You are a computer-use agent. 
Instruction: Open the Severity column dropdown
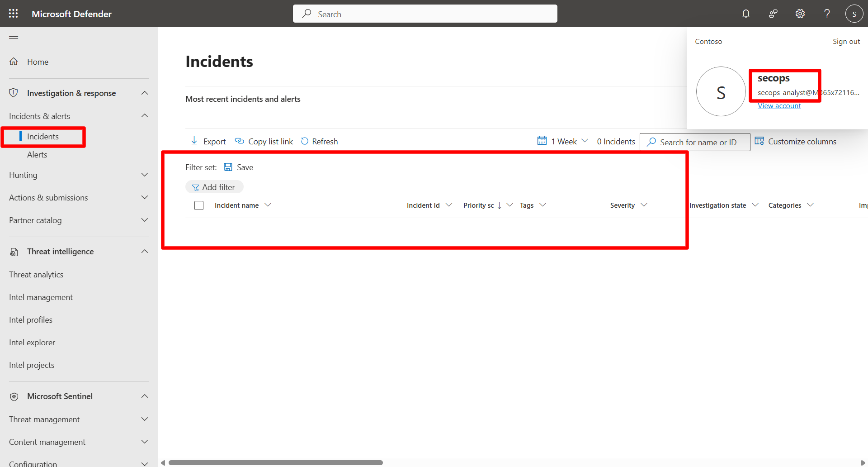[644, 205]
